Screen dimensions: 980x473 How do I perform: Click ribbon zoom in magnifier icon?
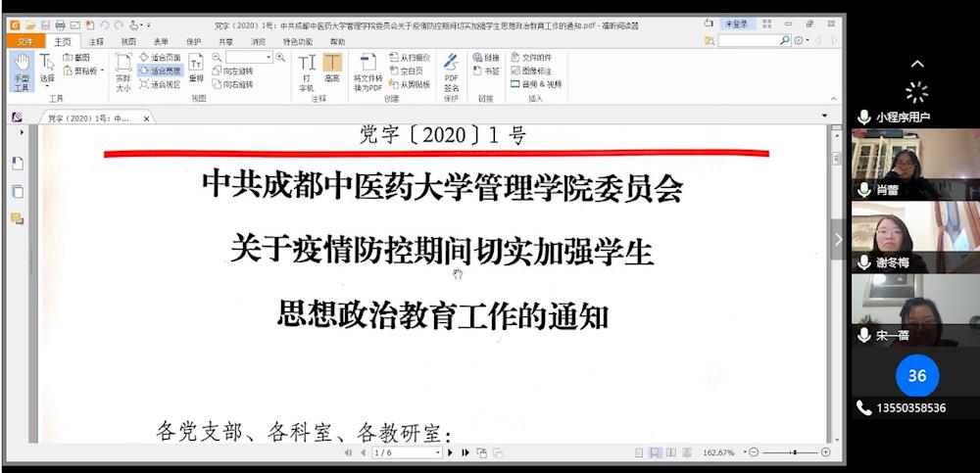click(x=280, y=57)
